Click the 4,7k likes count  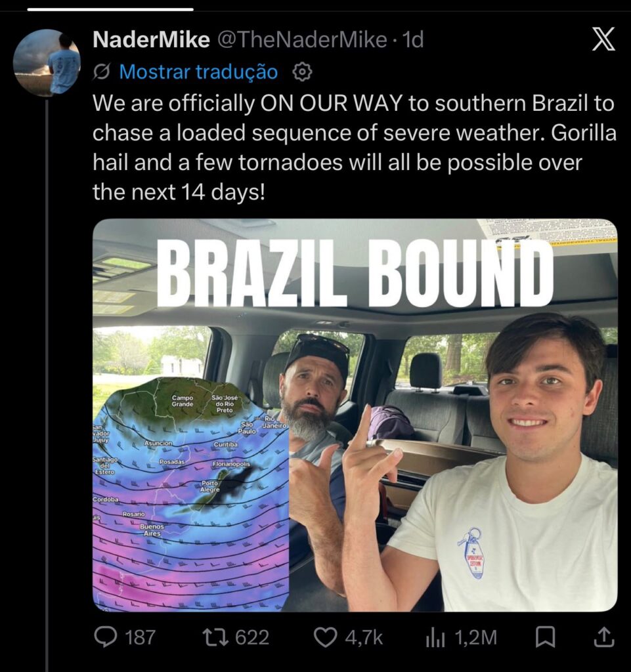tap(364, 638)
